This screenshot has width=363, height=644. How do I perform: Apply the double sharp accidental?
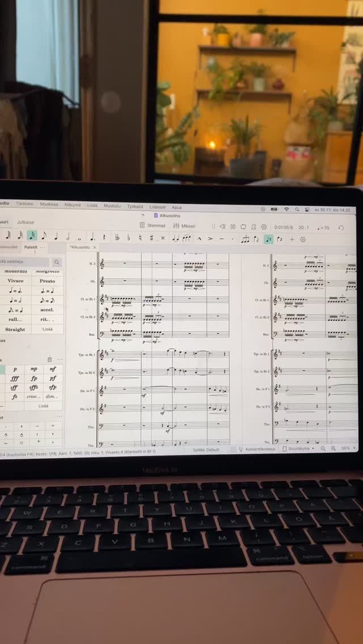(162, 238)
